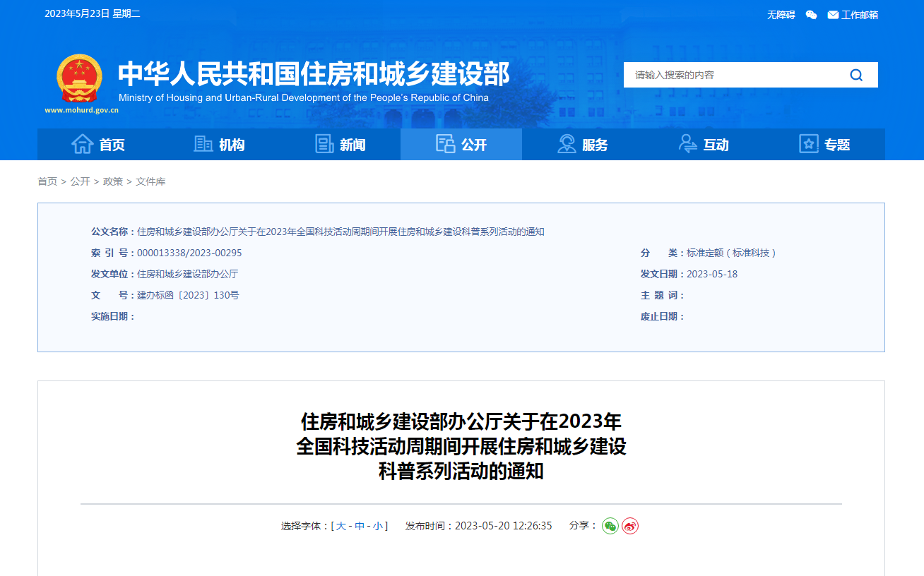
Task: Click the news icon beside 新闻
Action: click(324, 144)
